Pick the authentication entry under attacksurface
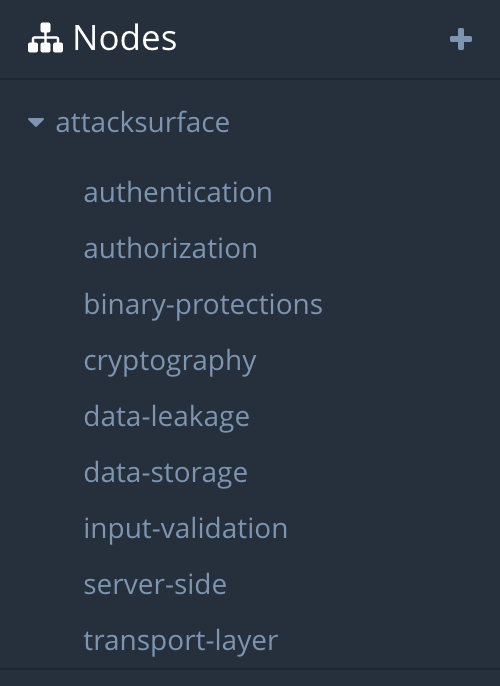The width and height of the screenshot is (500, 686). pyautogui.click(x=178, y=192)
